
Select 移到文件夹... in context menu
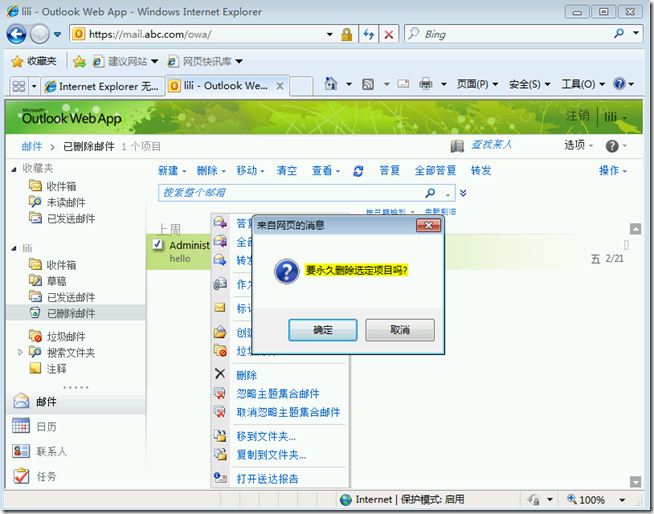266,436
